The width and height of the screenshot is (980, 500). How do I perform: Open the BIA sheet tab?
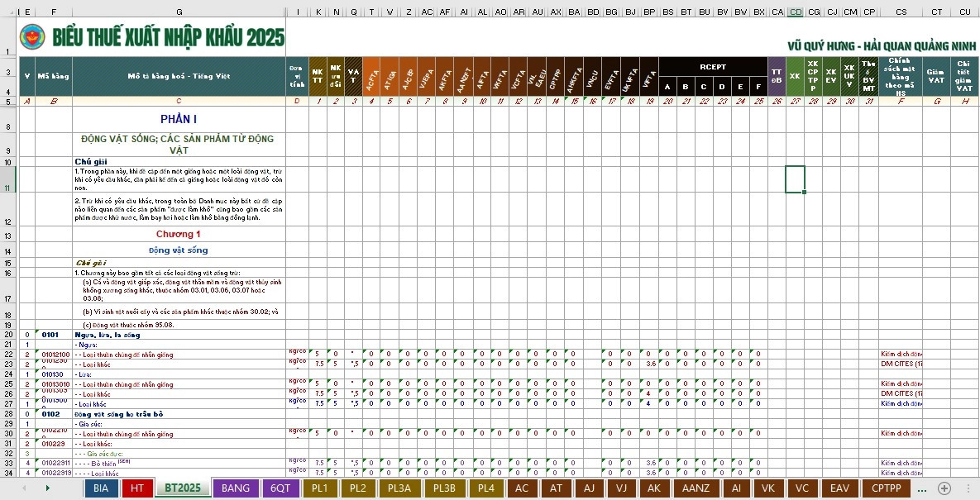[101, 488]
